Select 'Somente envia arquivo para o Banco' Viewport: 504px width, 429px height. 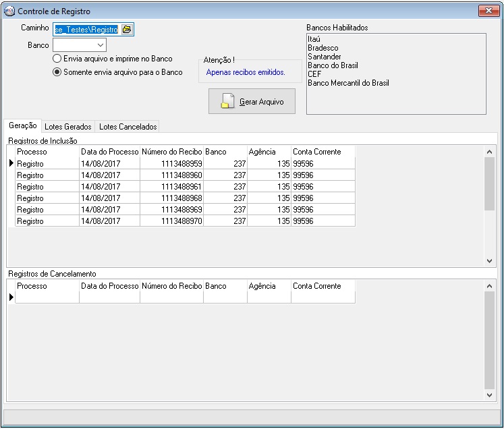pyautogui.click(x=57, y=72)
